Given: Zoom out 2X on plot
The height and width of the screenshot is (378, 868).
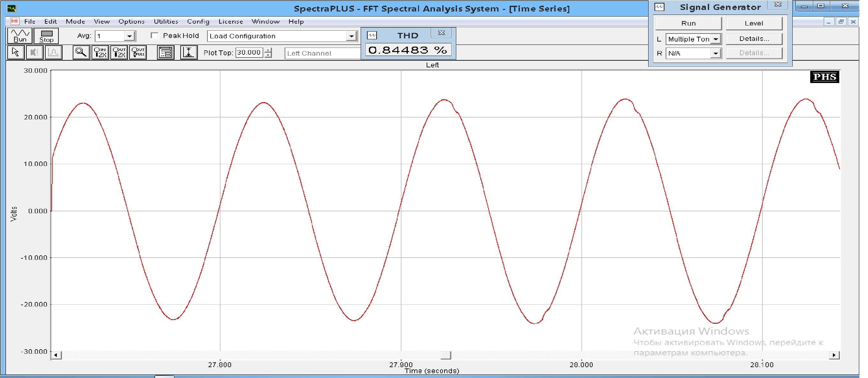Looking at the screenshot, I should click(119, 53).
